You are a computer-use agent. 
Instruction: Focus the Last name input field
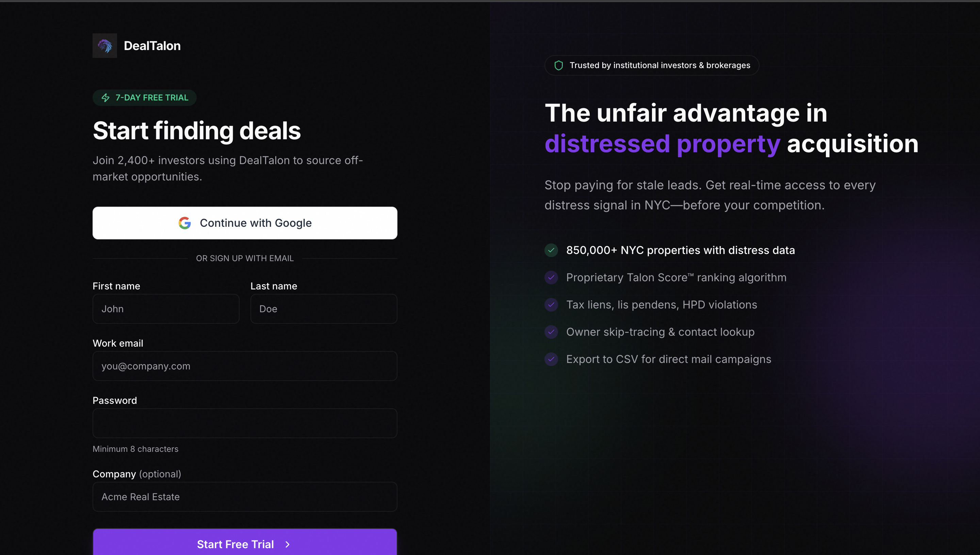324,309
